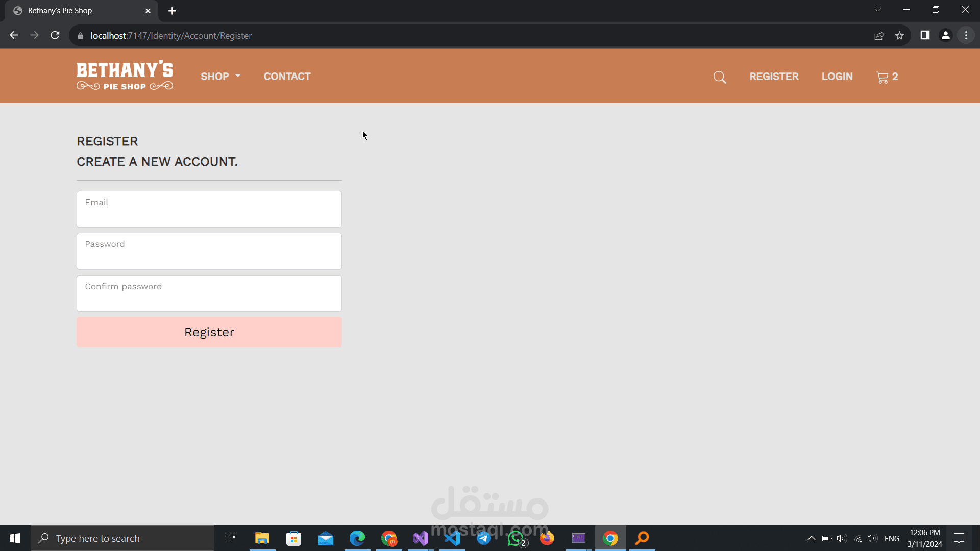
Task: Go back using browser back arrow
Action: click(x=14, y=36)
